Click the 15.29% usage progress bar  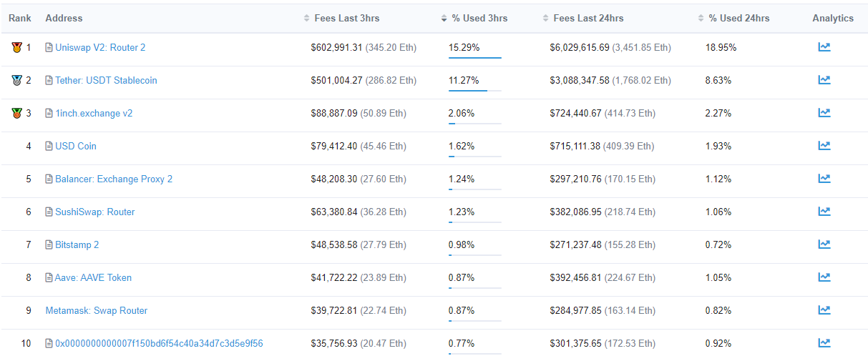tap(475, 58)
